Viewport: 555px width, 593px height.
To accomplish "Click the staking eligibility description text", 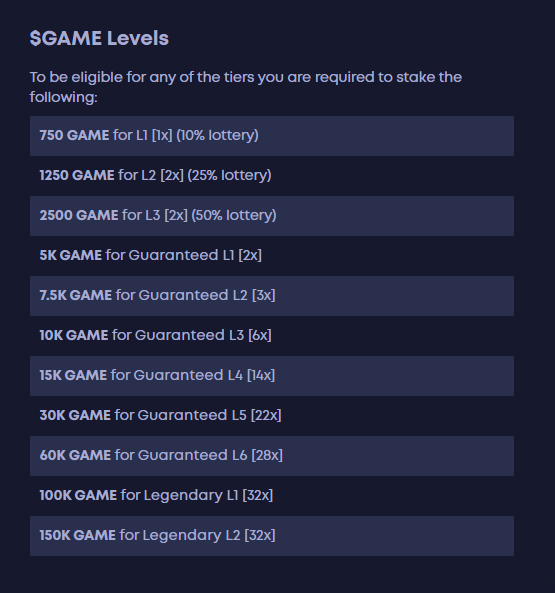I will 246,87.
